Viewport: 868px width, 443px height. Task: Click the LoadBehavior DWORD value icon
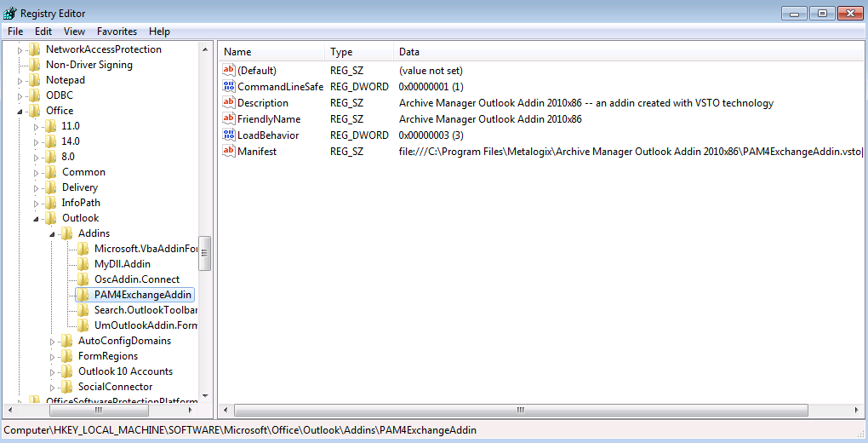tap(229, 134)
